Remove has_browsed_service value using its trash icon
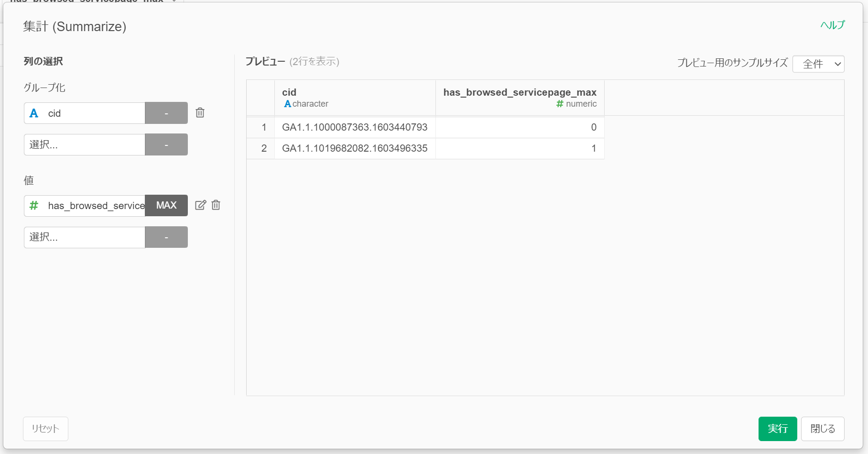The image size is (868, 454). [216, 205]
